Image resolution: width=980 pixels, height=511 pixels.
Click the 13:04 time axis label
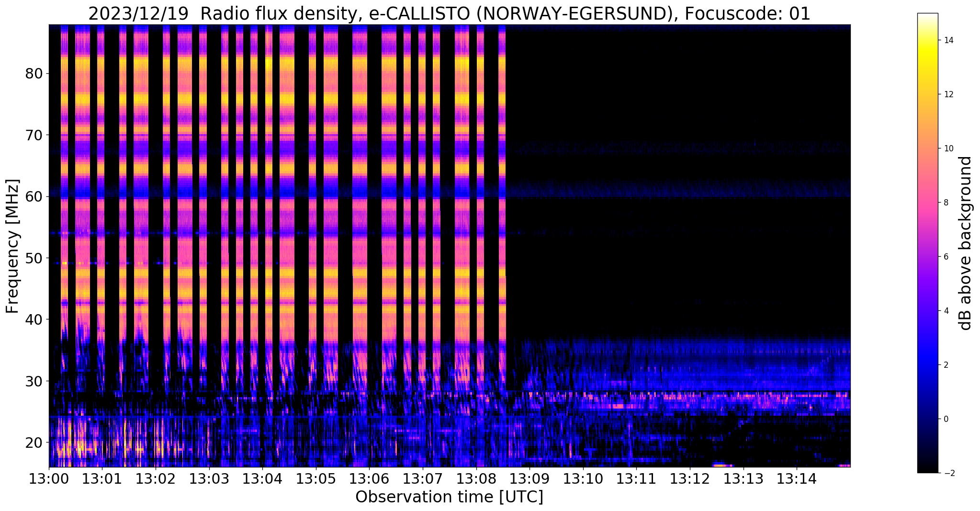point(262,479)
